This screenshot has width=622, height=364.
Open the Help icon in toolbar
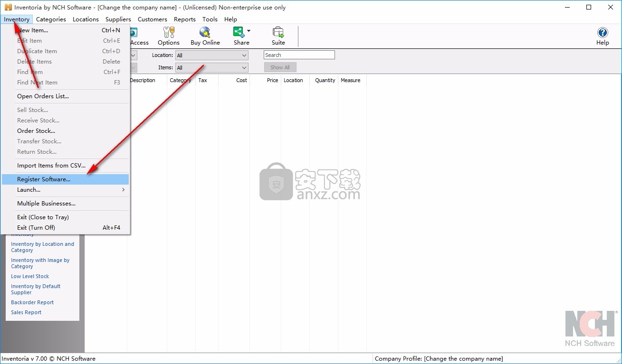(603, 36)
